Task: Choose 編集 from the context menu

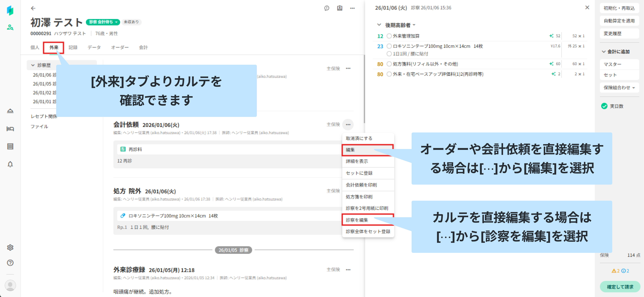Action: tap(350, 150)
